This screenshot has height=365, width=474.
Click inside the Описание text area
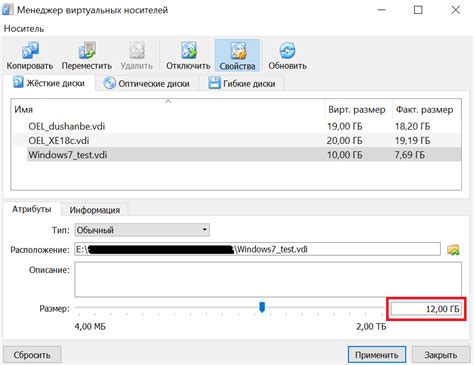tap(268, 279)
